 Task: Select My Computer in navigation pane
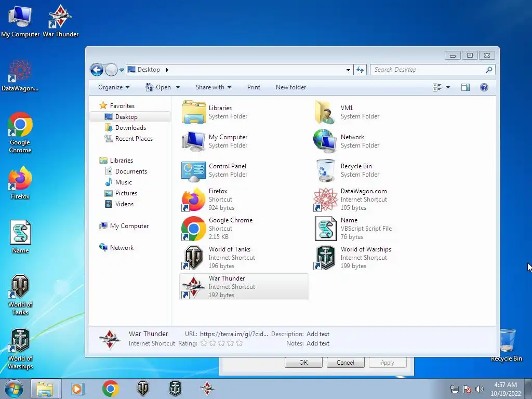[x=129, y=226]
